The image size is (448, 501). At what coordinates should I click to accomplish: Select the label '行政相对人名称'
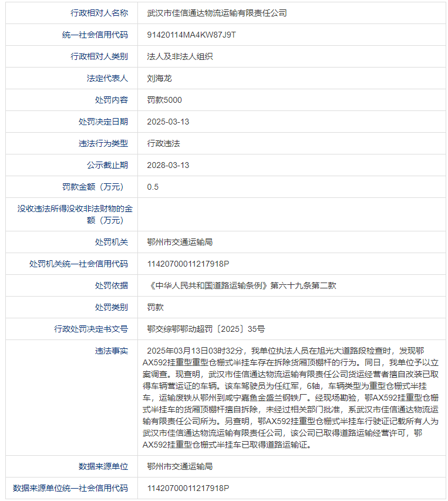click(x=99, y=13)
